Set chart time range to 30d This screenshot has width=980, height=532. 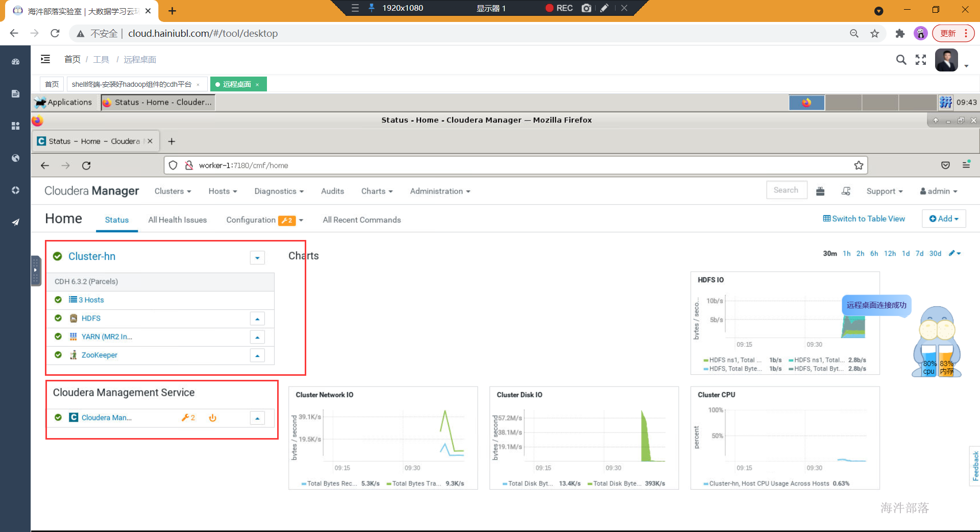tap(935, 254)
